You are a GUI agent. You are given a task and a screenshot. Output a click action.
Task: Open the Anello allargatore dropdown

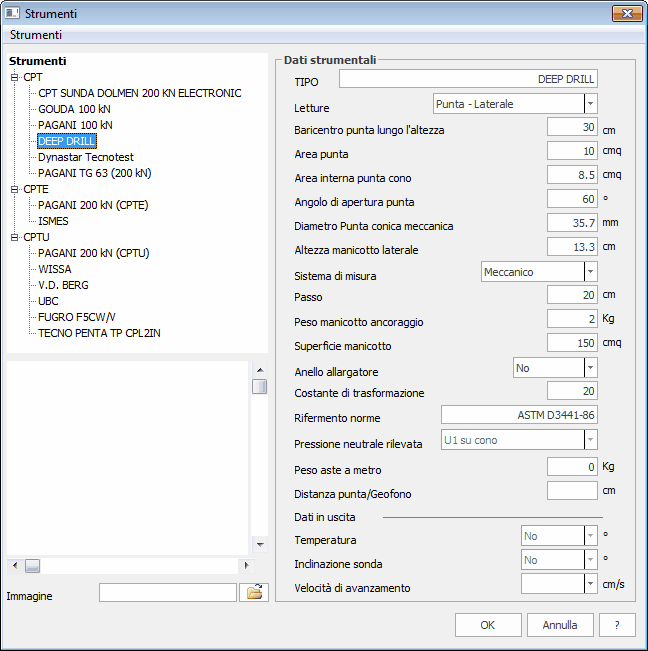590,368
